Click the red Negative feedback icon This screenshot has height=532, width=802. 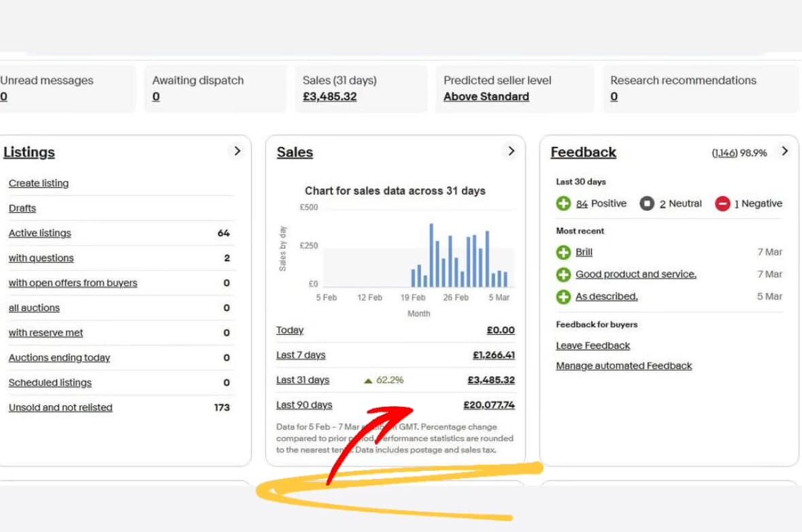(722, 203)
